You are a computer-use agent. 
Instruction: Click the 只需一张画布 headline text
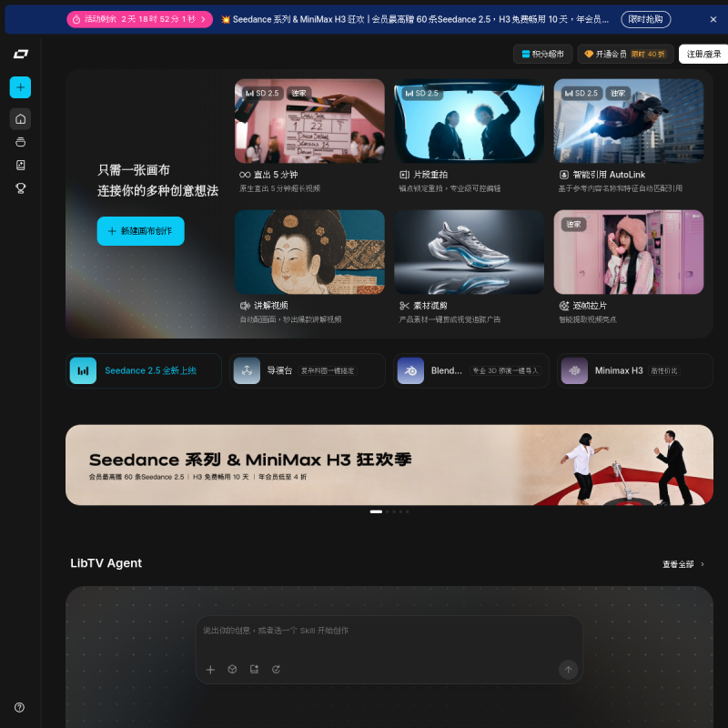click(x=133, y=170)
